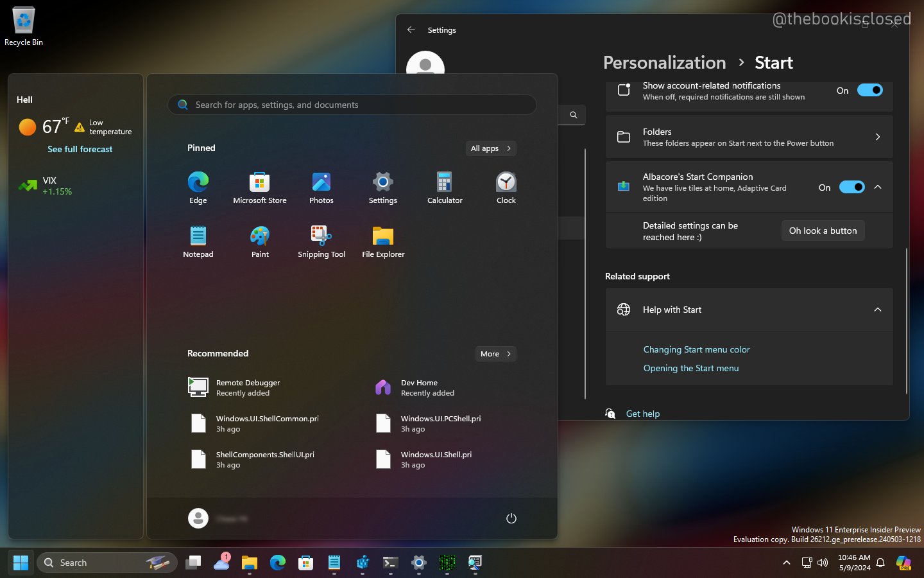Click the power button in Start menu
Screen dimensions: 924x578
pyautogui.click(x=511, y=518)
